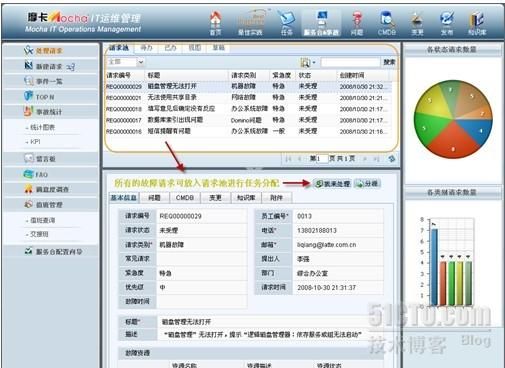Open the 知识库 knowledge base icon in top navigation
This screenshot has height=368, width=505.
pyautogui.click(x=477, y=23)
